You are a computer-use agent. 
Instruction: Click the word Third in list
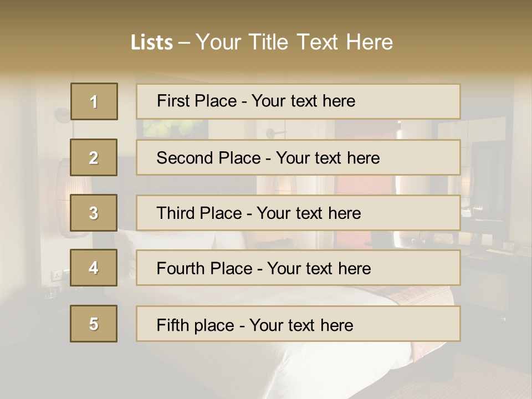tap(173, 213)
